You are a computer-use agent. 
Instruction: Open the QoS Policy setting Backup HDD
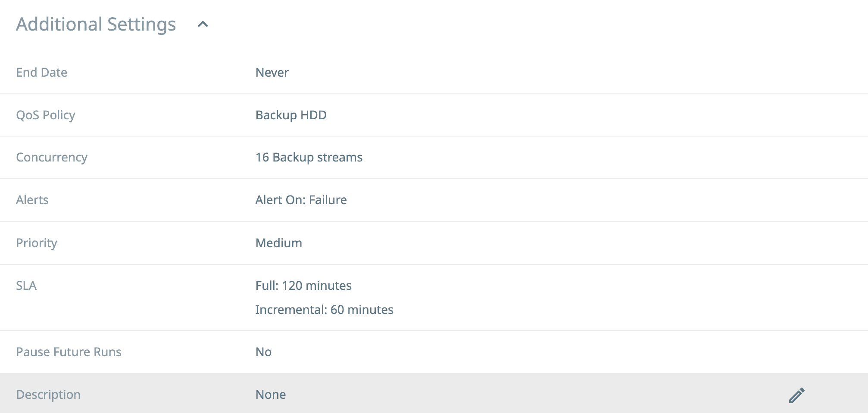291,115
